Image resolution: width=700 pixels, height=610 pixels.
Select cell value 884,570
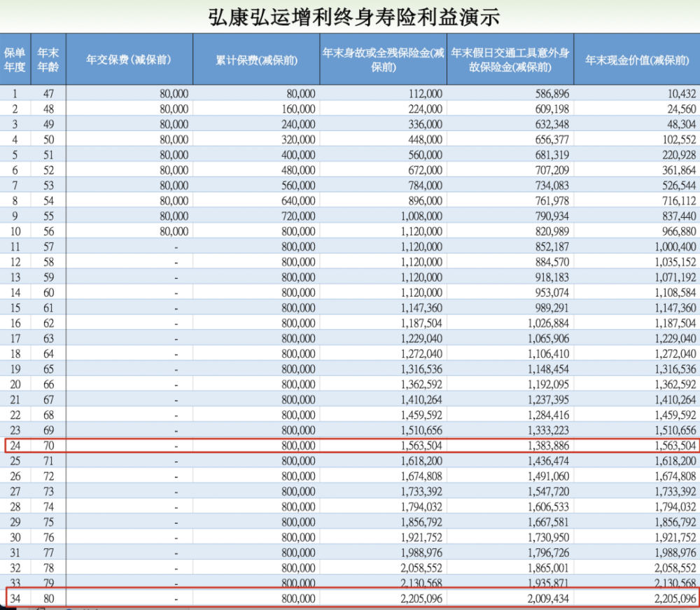point(552,262)
